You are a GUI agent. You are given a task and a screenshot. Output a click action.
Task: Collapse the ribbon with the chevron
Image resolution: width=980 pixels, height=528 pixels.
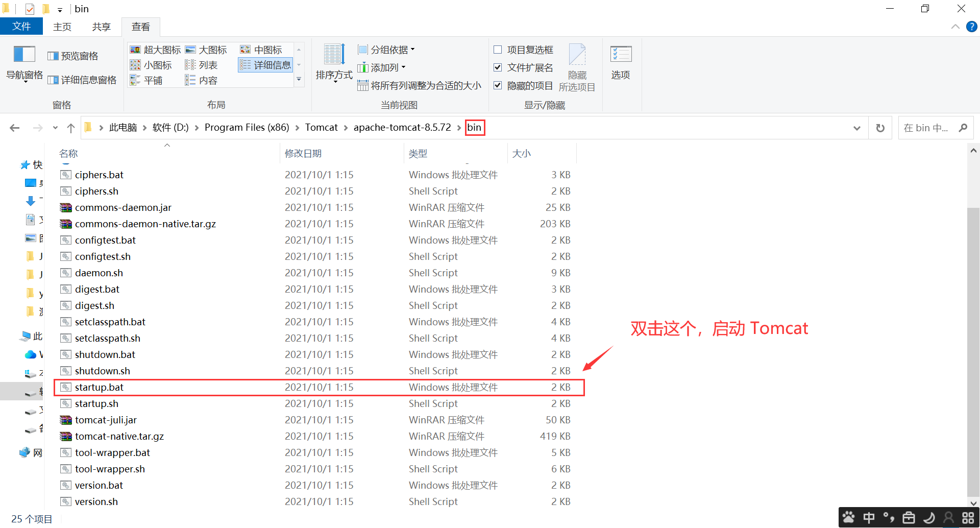(x=955, y=27)
